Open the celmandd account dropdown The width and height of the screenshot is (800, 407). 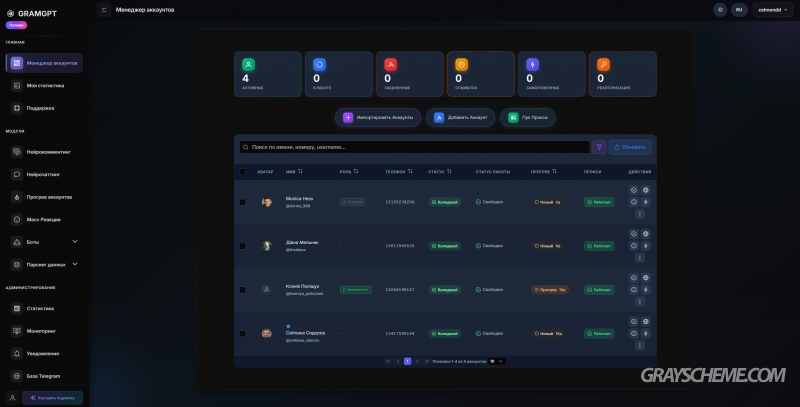click(774, 9)
